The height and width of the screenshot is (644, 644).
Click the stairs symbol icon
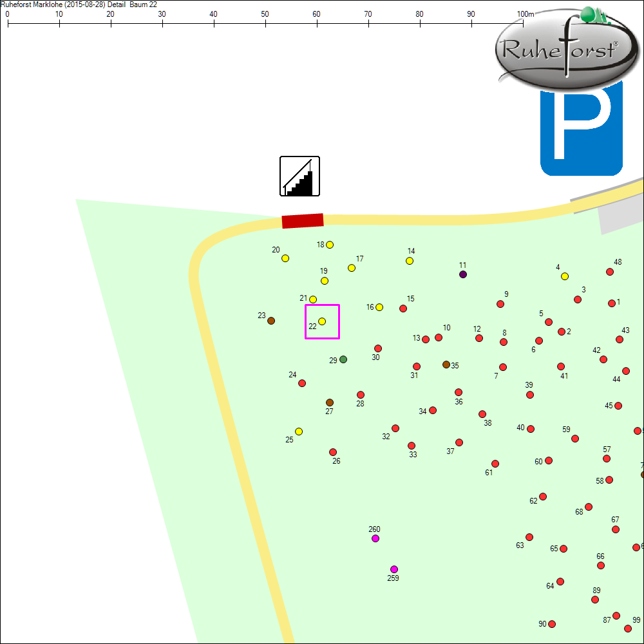coord(300,176)
